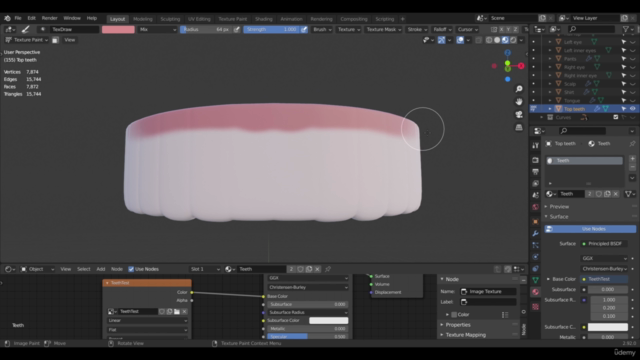The height and width of the screenshot is (360, 640).
Task: Collapse the Surface panel
Action: tap(558, 217)
